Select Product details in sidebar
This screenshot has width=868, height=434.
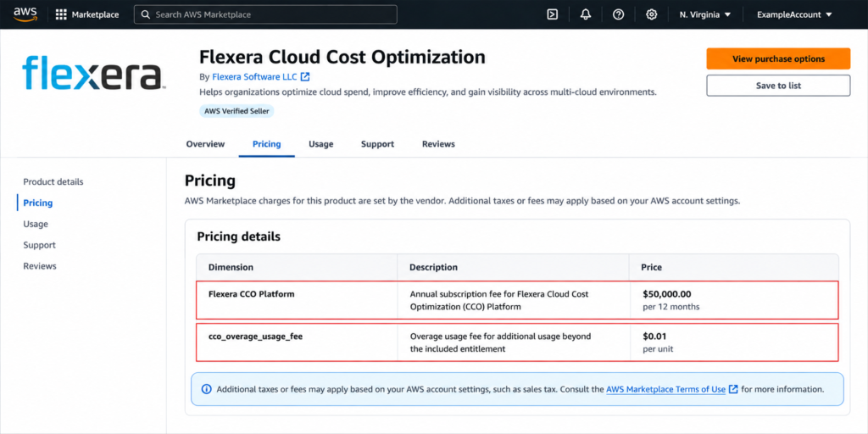coord(53,181)
